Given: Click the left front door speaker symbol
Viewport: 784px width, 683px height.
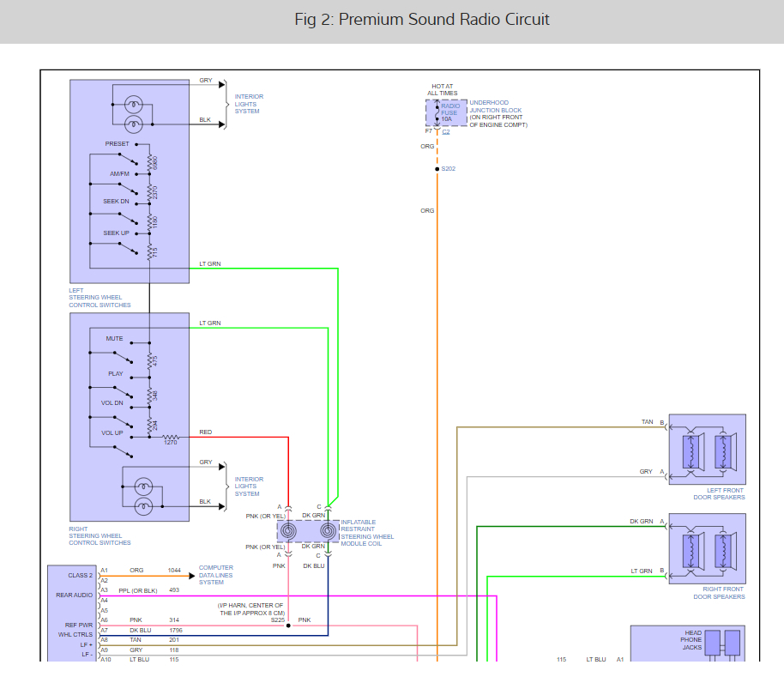Looking at the screenshot, I should click(x=707, y=450).
